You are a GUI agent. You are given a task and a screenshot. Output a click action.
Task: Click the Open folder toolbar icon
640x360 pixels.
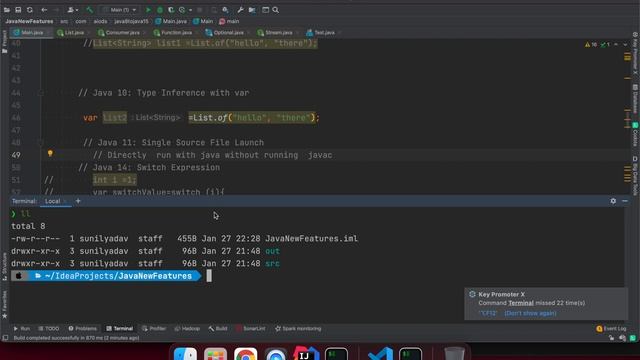click(7, 10)
